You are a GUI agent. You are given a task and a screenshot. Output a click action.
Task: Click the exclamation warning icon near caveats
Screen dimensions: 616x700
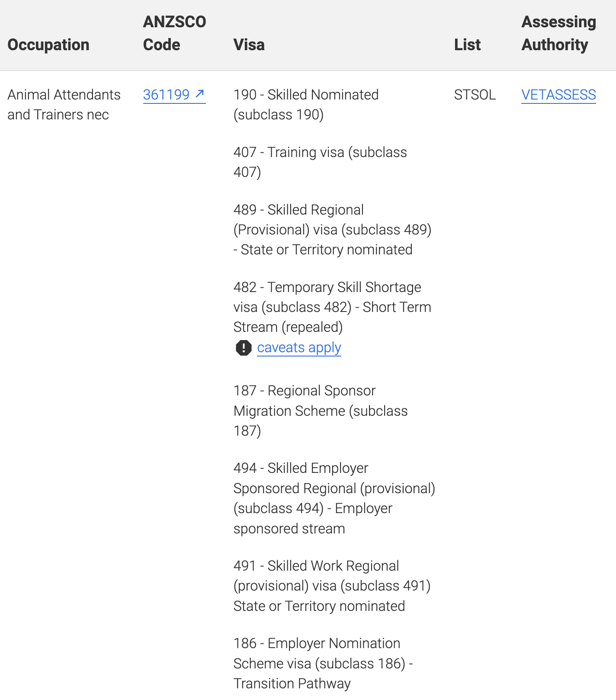click(x=244, y=347)
